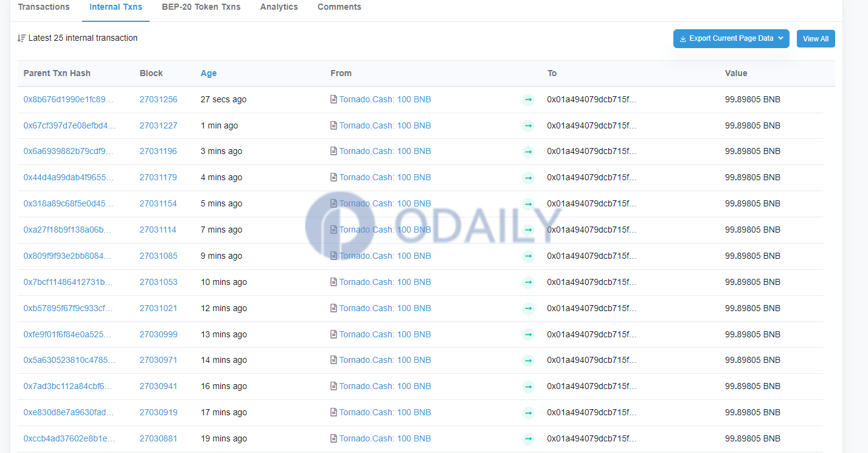Open parent txn hash 0x44d4a99dab4f9655
Image resolution: width=868 pixels, height=453 pixels.
[x=68, y=177]
